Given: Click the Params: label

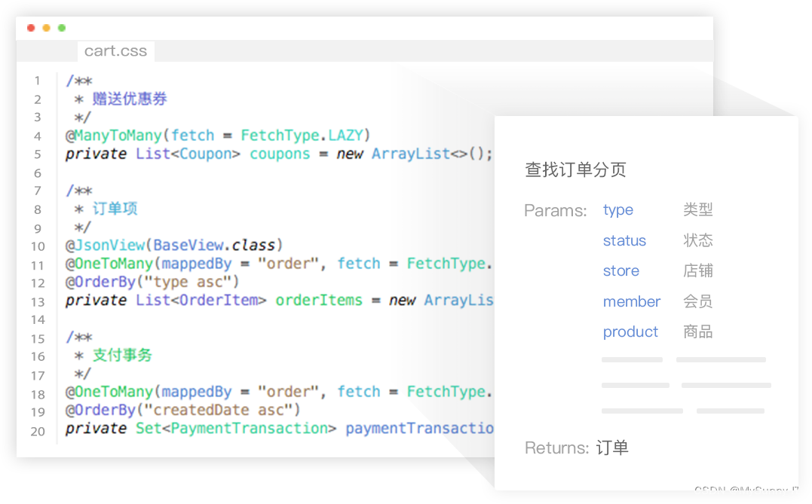Looking at the screenshot, I should 555,211.
